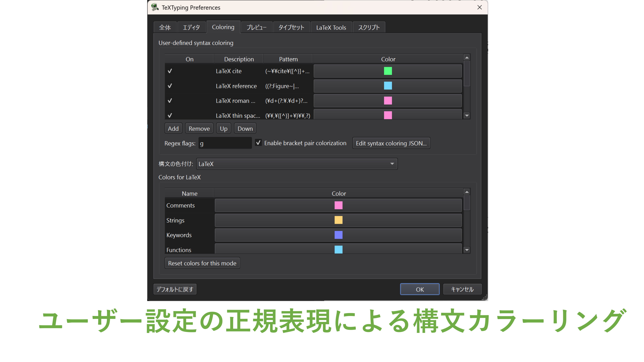Click inside the Regex flags input field
This screenshot has width=644, height=362.
(x=225, y=143)
